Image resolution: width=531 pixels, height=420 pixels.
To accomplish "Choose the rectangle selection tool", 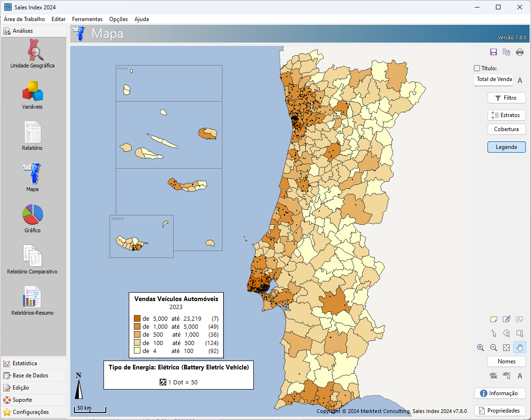I will pyautogui.click(x=519, y=333).
